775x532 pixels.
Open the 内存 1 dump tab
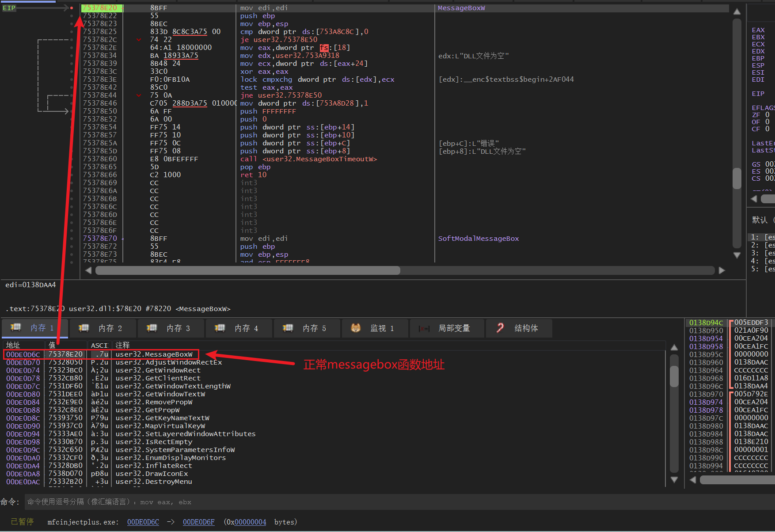[34, 328]
